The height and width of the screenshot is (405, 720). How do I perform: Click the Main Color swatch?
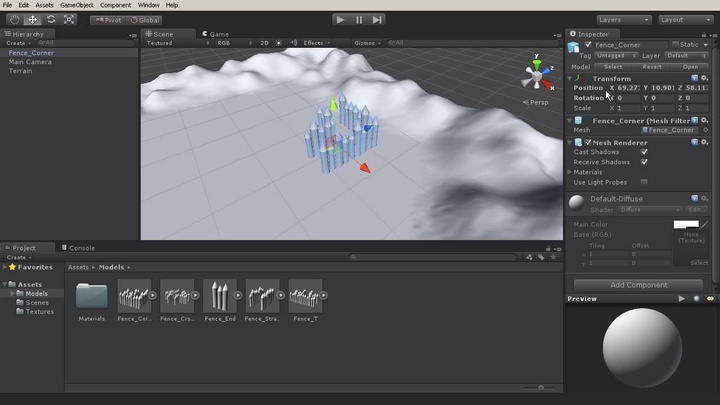(x=686, y=225)
